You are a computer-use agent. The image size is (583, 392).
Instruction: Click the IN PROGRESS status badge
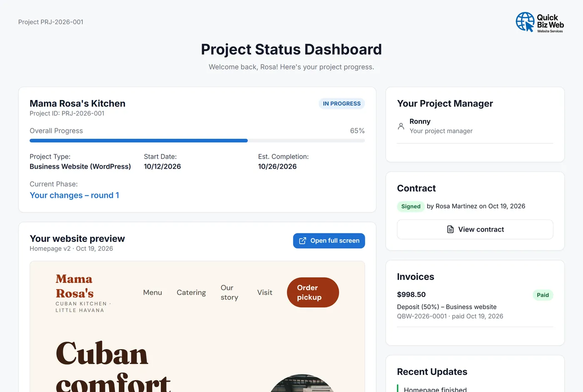pos(342,104)
